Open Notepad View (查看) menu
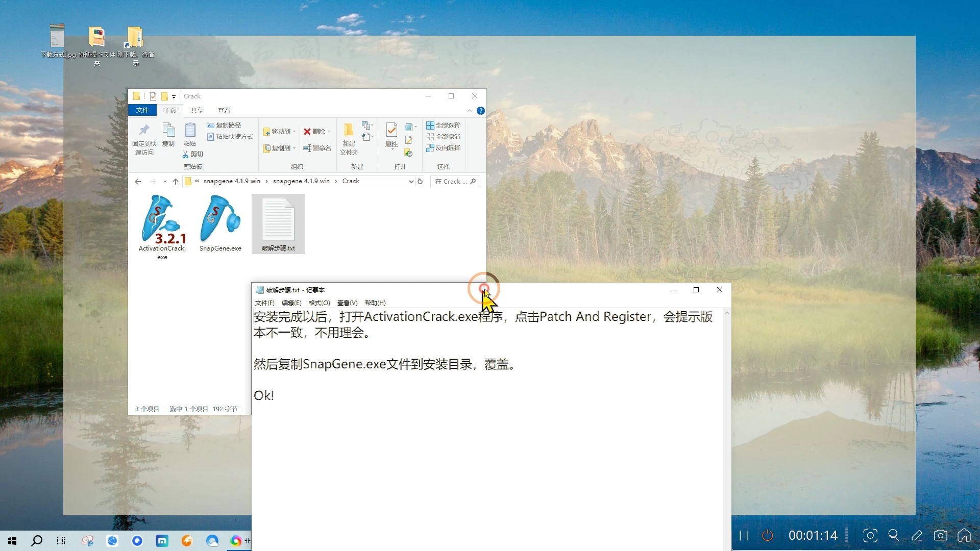The width and height of the screenshot is (980, 551). point(347,303)
